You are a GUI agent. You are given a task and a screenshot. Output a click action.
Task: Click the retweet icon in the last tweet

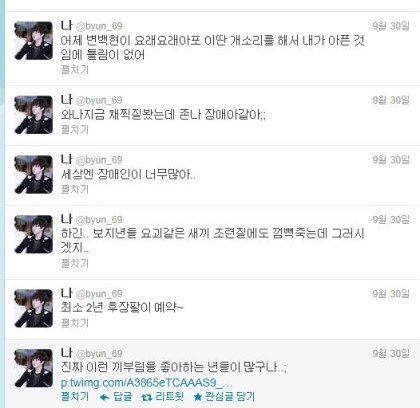tap(146, 397)
